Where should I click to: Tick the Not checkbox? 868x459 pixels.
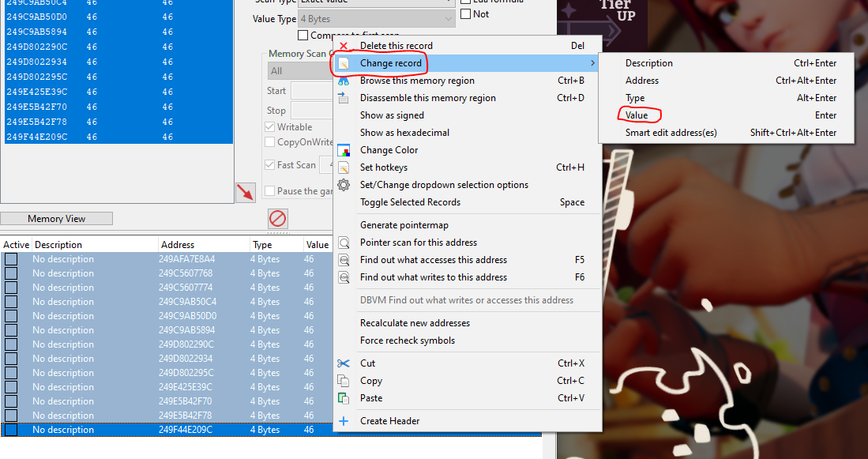point(466,14)
